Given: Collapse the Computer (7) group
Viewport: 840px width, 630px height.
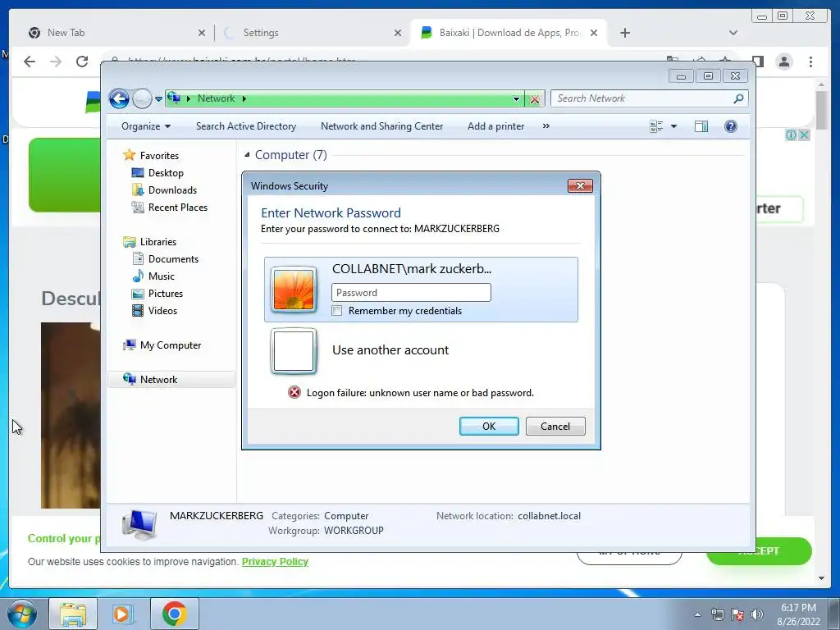Looking at the screenshot, I should pos(247,155).
